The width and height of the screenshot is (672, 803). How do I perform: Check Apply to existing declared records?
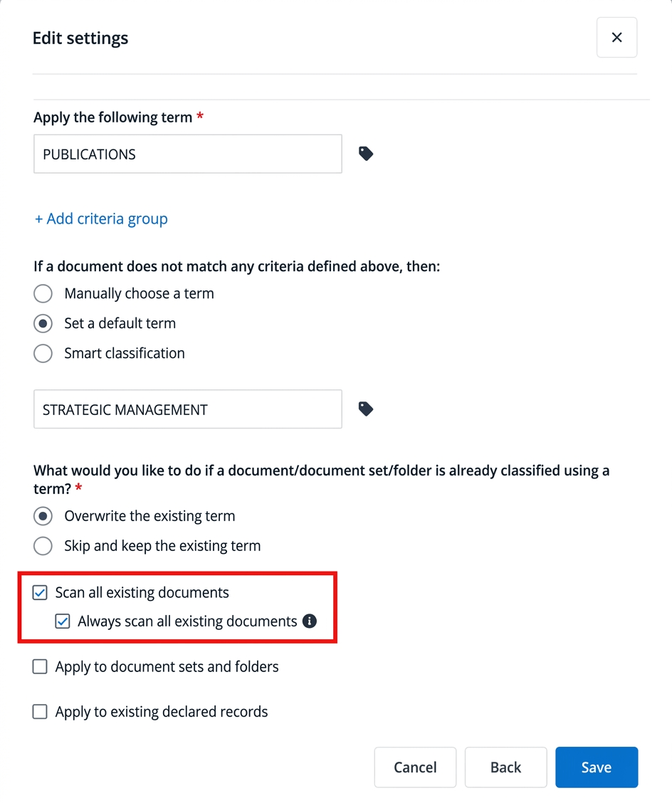click(41, 712)
